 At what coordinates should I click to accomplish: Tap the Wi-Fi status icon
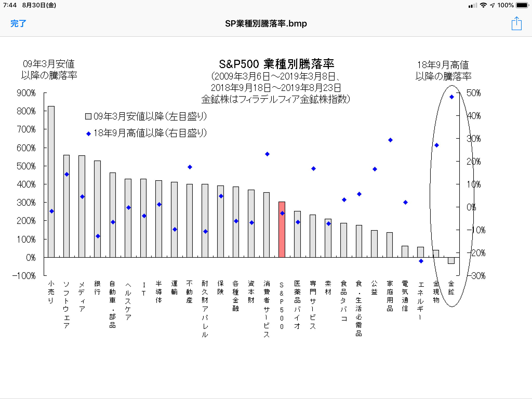pos(483,5)
